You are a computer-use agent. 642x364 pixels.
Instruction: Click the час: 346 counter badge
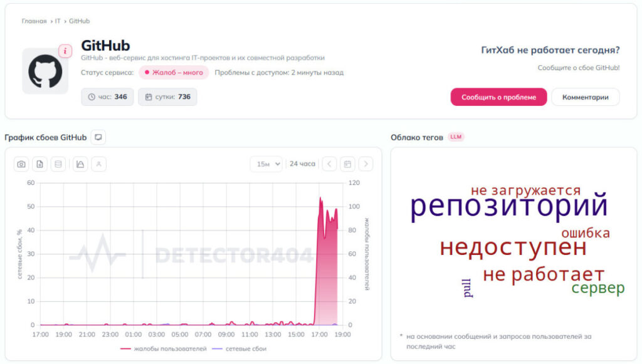click(107, 97)
